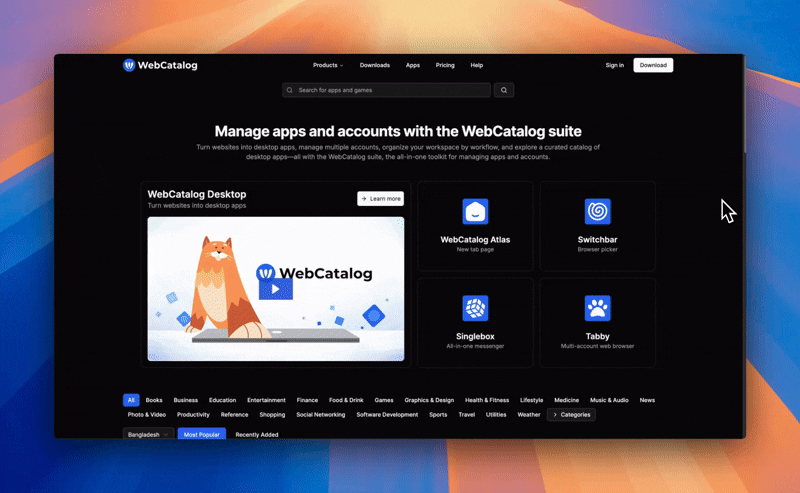The height and width of the screenshot is (493, 800).
Task: Open the Switchbar spiral icon
Action: click(x=597, y=211)
